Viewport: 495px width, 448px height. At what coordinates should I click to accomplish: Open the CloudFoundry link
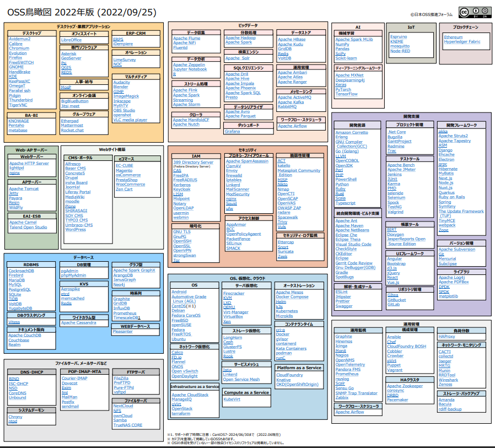(289, 375)
